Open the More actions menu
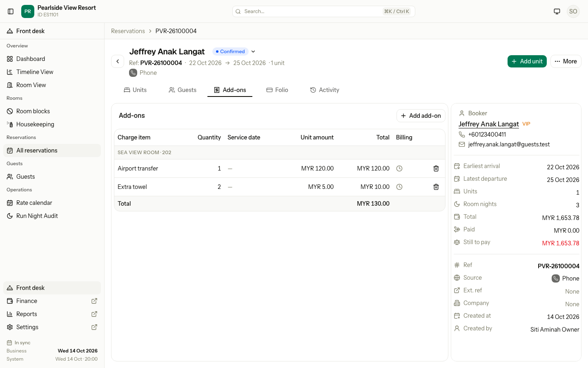 566,61
